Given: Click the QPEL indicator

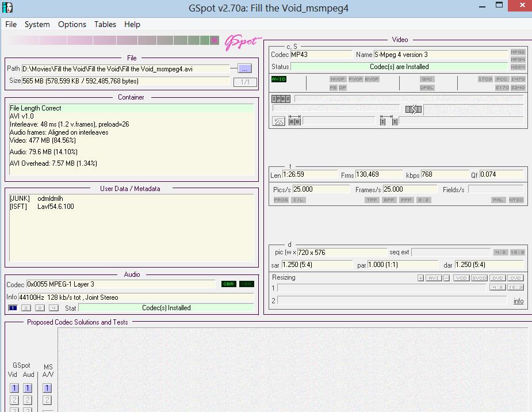Looking at the screenshot, I should pyautogui.click(x=427, y=87).
